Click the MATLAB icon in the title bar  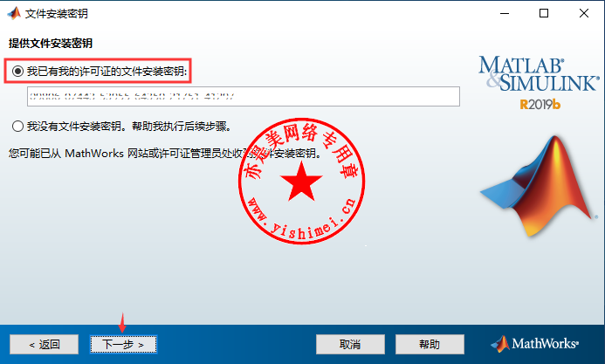(x=14, y=13)
